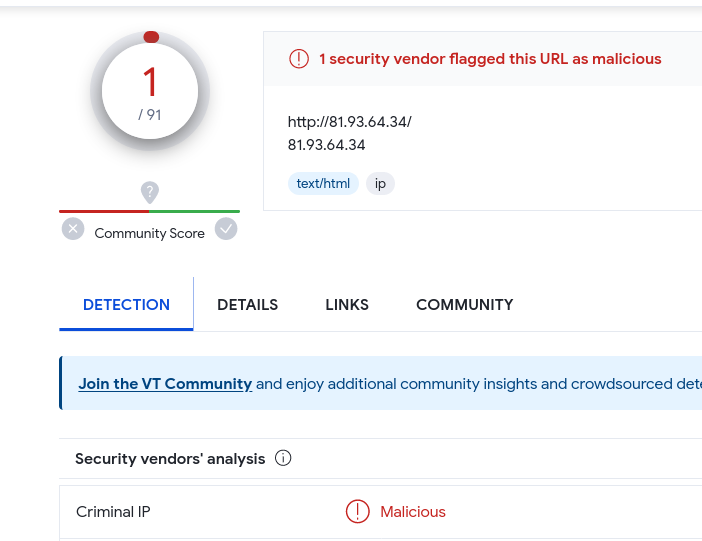This screenshot has width=702, height=541.
Task: Click the http://81.93.64.34/ URL text
Action: [x=350, y=122]
